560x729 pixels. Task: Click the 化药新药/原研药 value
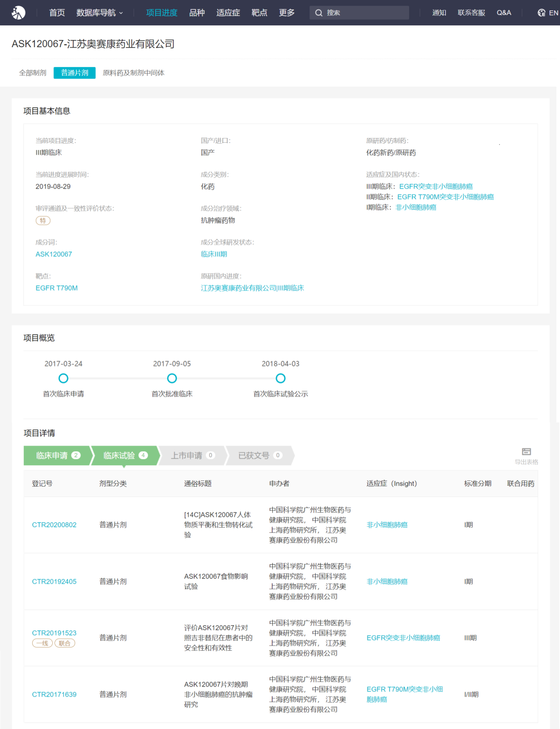[391, 153]
